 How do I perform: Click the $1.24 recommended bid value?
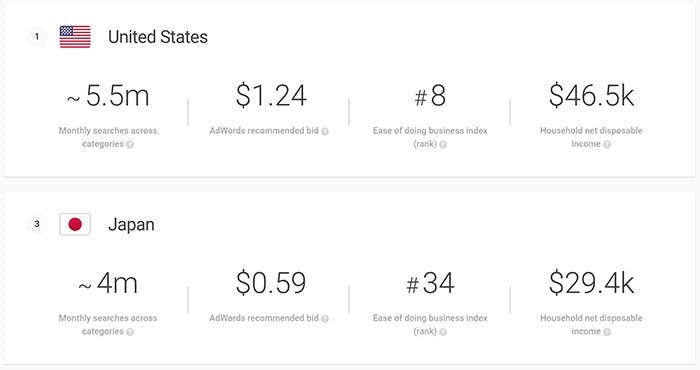click(271, 96)
